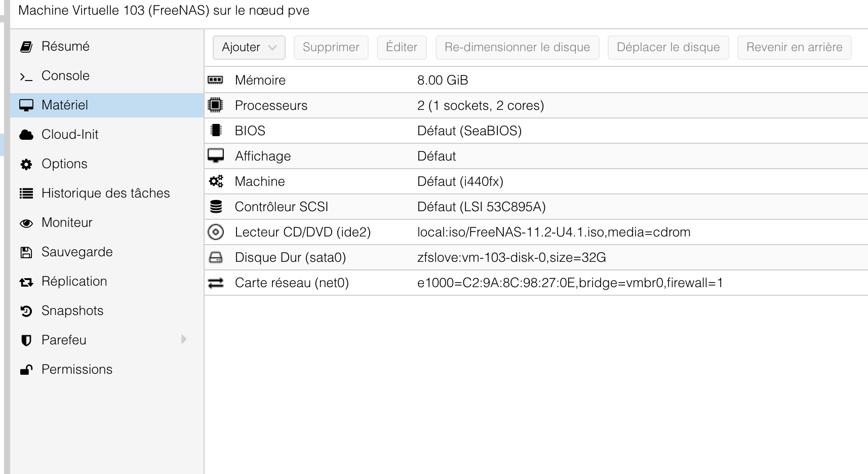Image resolution: width=868 pixels, height=474 pixels.
Task: Click the Réplication retweet icon
Action: click(26, 282)
